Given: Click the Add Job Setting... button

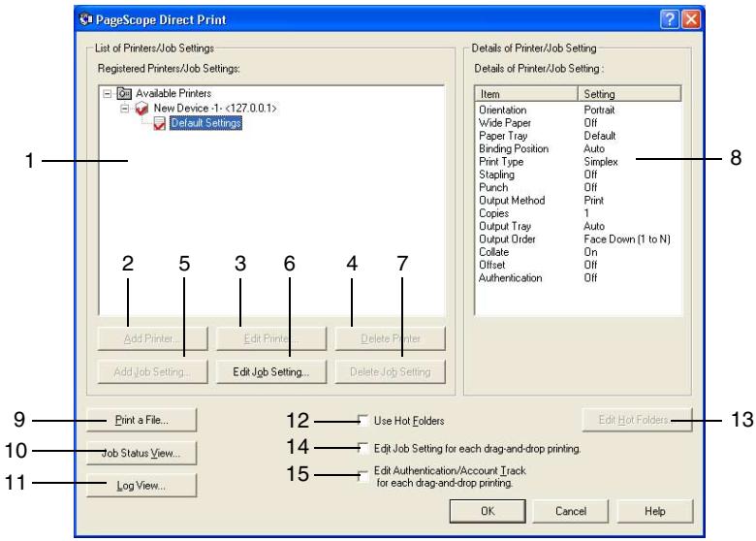Looking at the screenshot, I should pyautogui.click(x=152, y=371).
